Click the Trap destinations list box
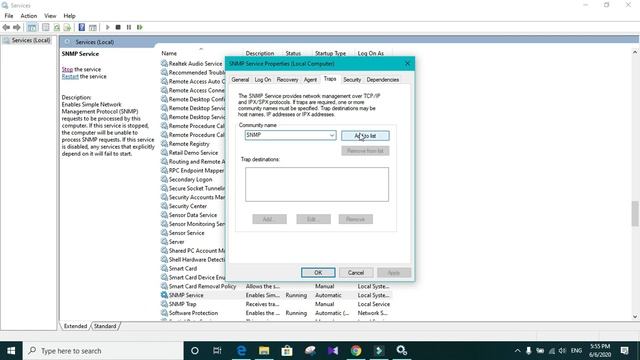 (317, 184)
